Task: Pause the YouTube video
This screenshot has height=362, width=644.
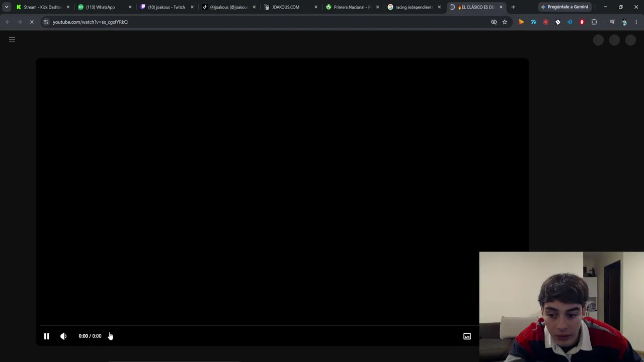Action: 46,336
